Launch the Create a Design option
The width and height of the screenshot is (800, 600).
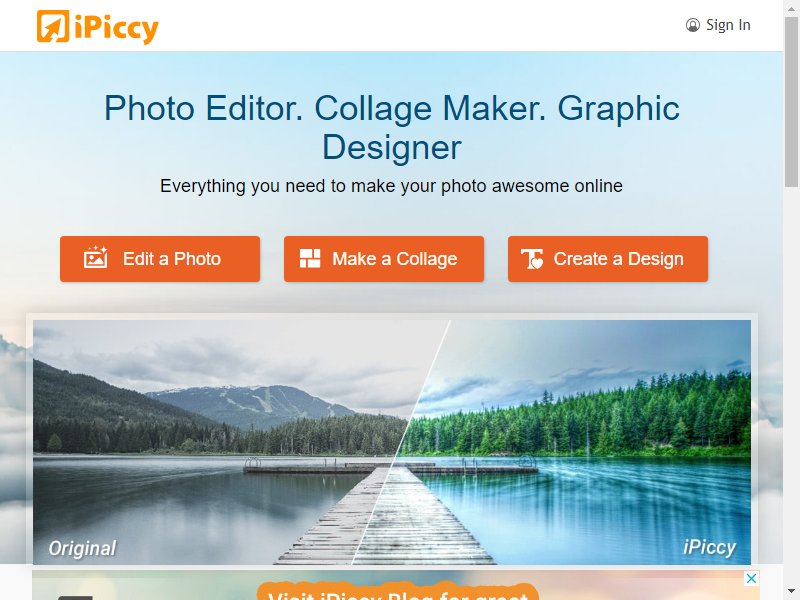608,259
